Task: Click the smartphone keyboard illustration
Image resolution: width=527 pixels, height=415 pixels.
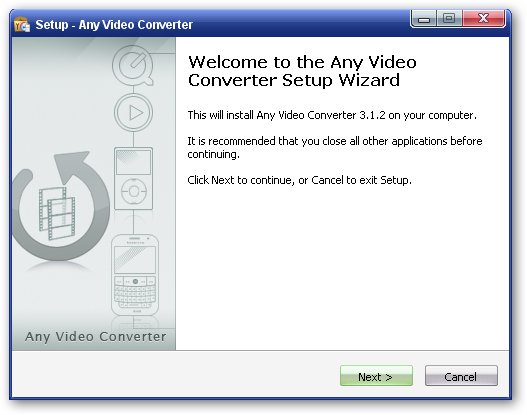Action: [x=135, y=293]
